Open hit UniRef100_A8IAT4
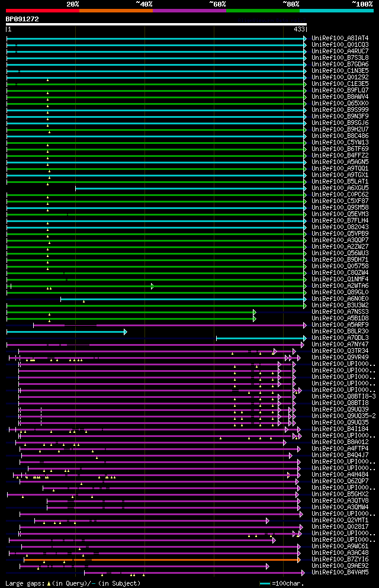 [x=340, y=38]
